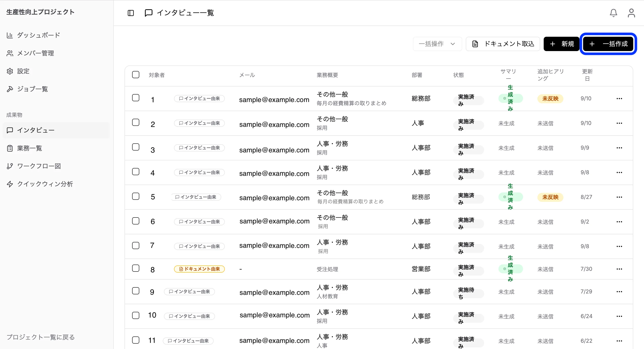
Task: Open row 6 more-options ellipsis
Action: pyautogui.click(x=619, y=222)
